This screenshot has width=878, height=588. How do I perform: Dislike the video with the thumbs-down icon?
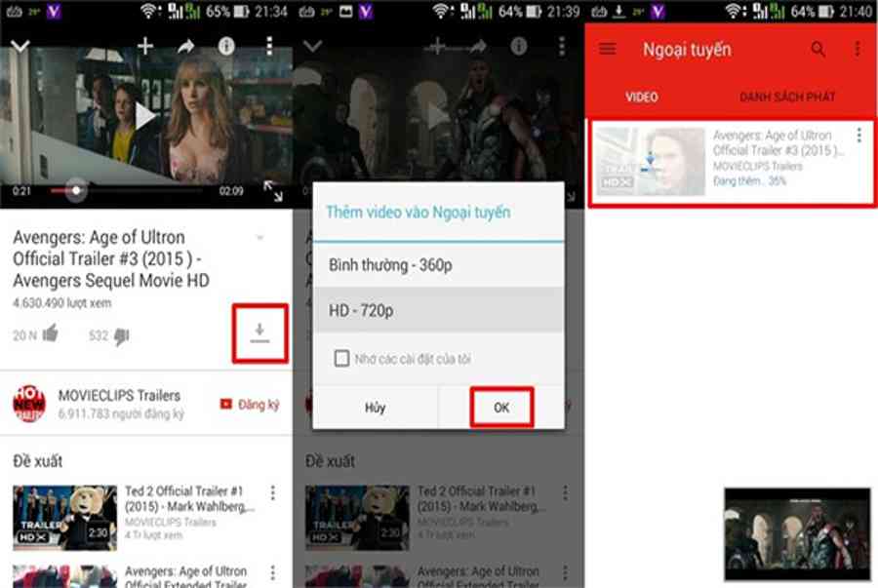pyautogui.click(x=121, y=336)
